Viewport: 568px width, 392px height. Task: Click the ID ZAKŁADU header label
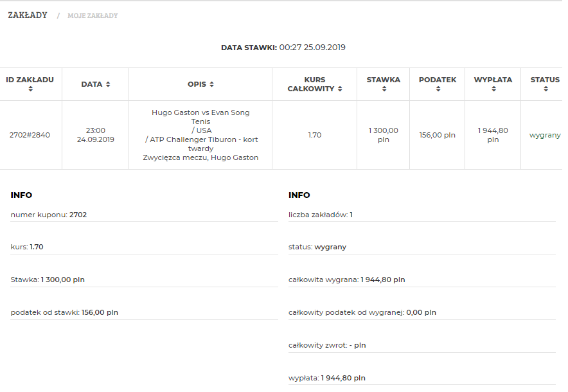pyautogui.click(x=30, y=80)
